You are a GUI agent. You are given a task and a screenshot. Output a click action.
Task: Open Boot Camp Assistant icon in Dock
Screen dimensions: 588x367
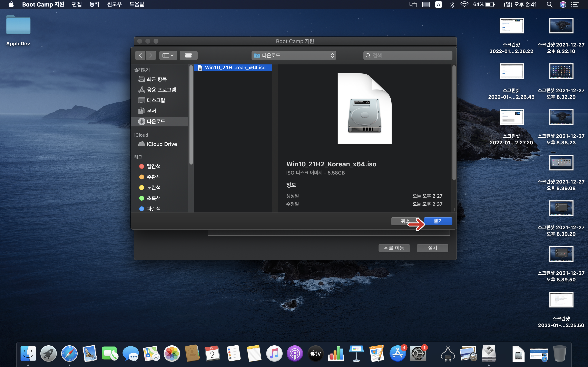pyautogui.click(x=489, y=353)
